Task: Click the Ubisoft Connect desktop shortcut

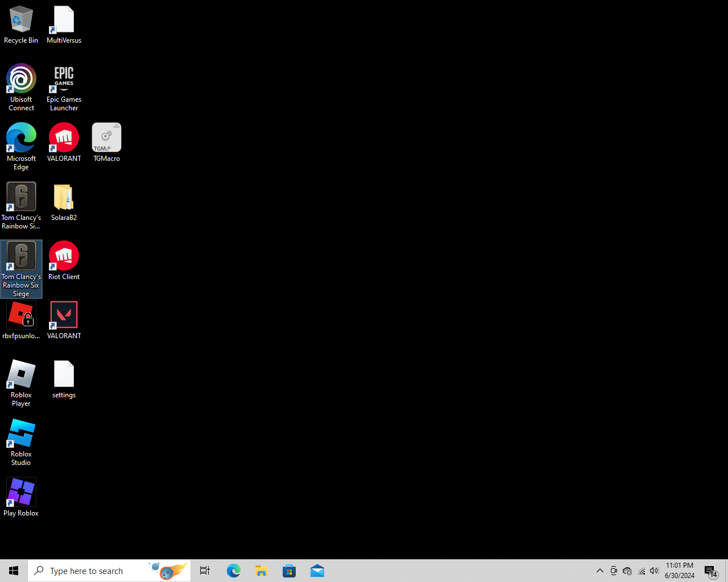Action: (x=21, y=88)
